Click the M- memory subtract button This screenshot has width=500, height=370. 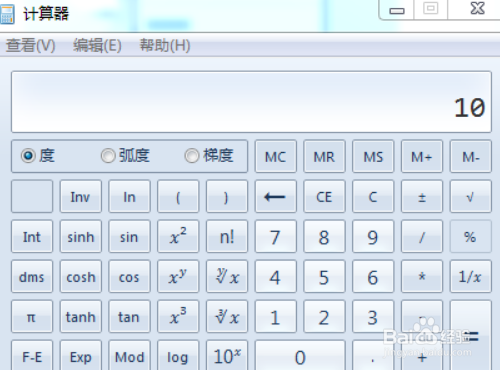coord(471,156)
